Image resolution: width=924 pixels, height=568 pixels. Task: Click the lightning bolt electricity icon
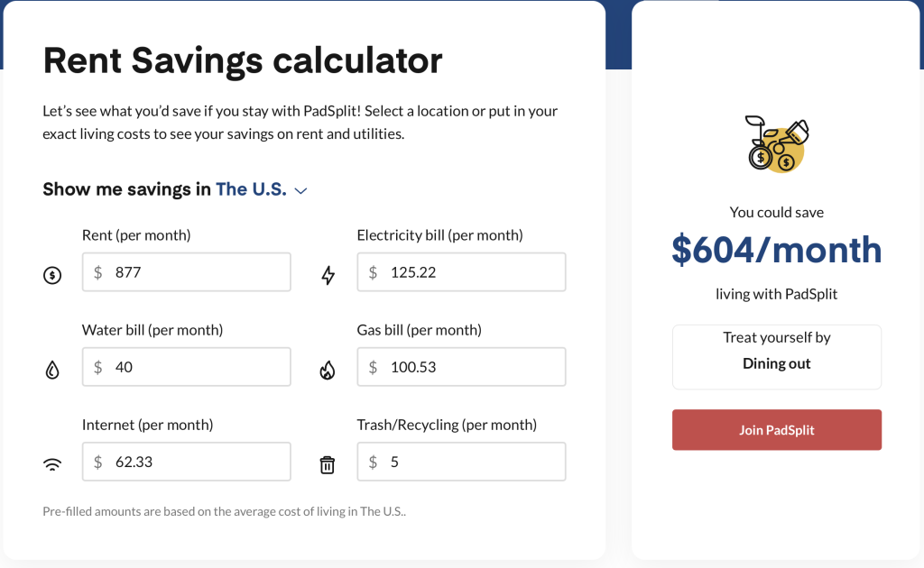pos(328,276)
